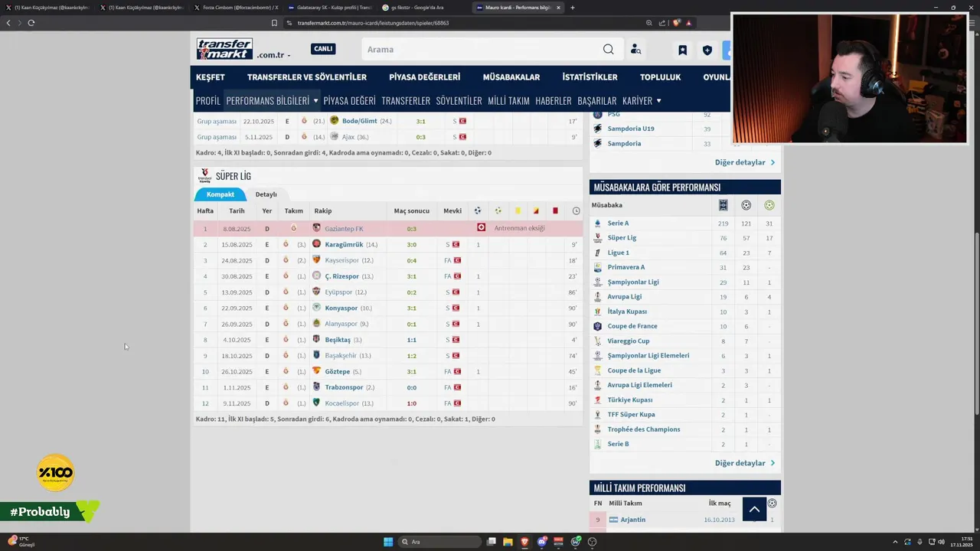
Task: Click the Beşiktaş opponent link
Action: [338, 340]
